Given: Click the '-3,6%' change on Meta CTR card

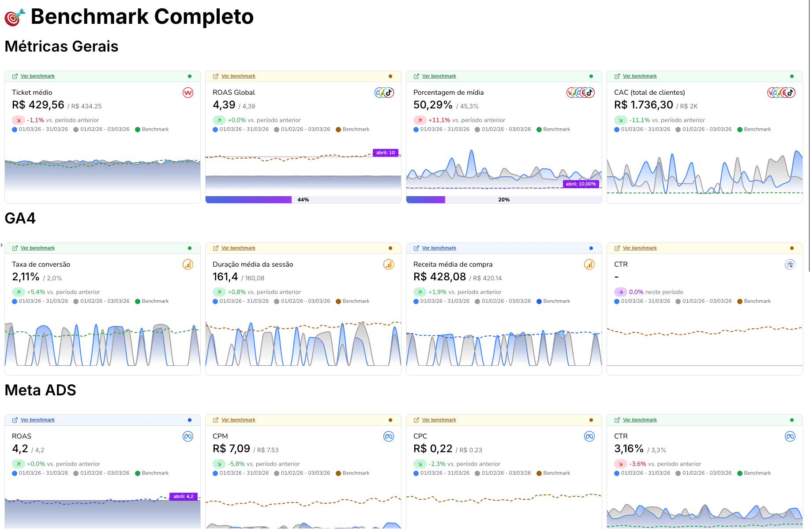Looking at the screenshot, I should [637, 464].
